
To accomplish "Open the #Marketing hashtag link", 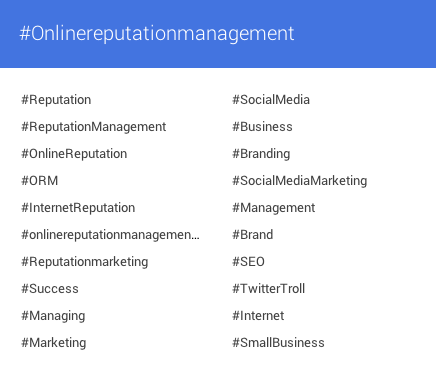I will (x=54, y=343).
